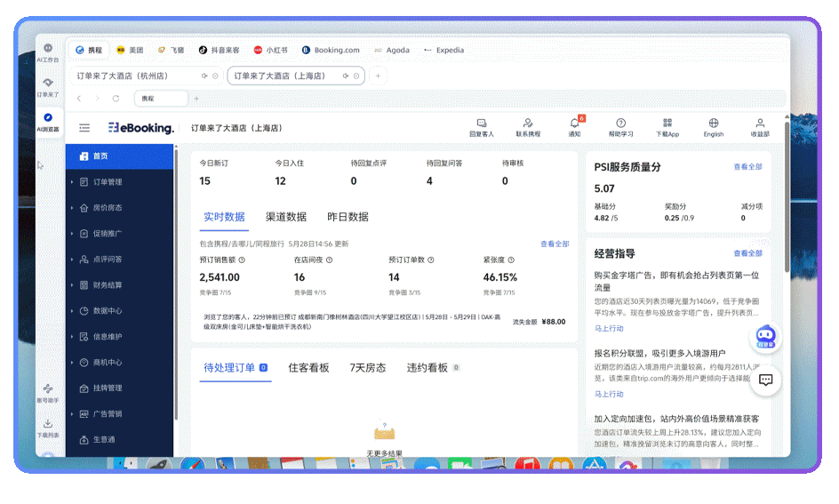This screenshot has height=504, width=839.
Task: Add a new hotel account tab
Action: (378, 76)
